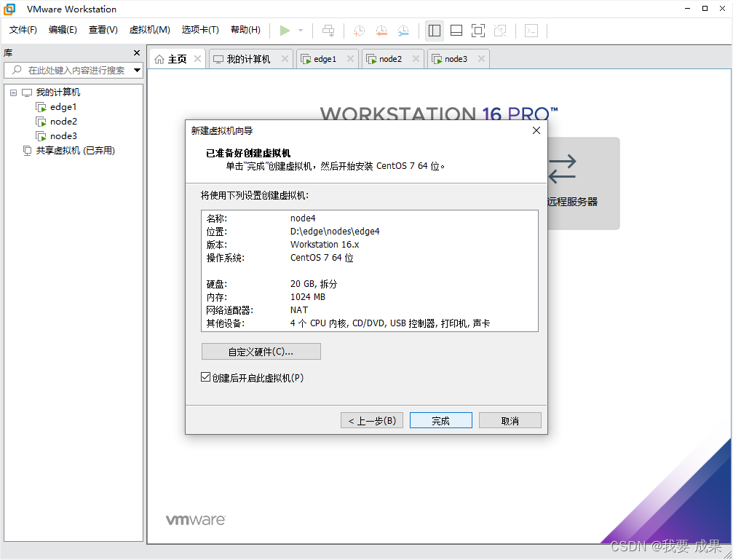733x560 pixels.
Task: Collapse the 我的计算机 tree node
Action: 13,92
